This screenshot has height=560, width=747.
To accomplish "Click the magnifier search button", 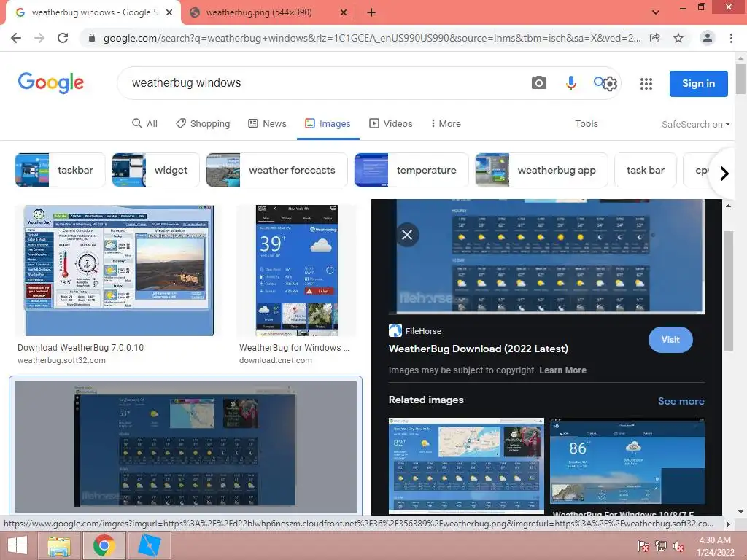I will (599, 82).
